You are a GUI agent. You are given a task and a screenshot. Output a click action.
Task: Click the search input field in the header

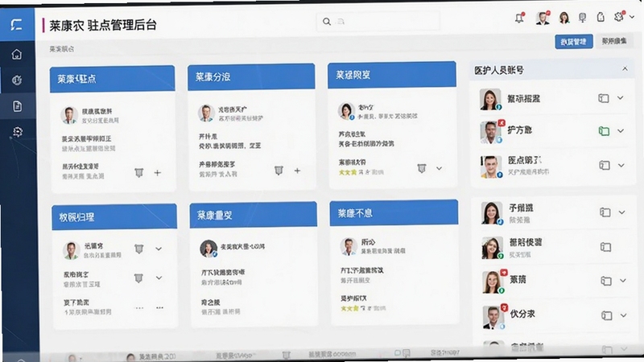click(x=378, y=22)
